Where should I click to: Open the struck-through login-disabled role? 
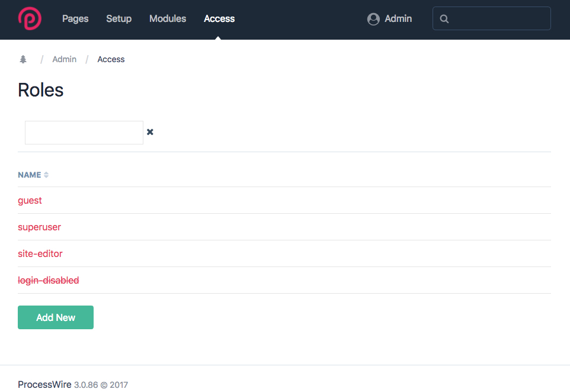pyautogui.click(x=48, y=280)
